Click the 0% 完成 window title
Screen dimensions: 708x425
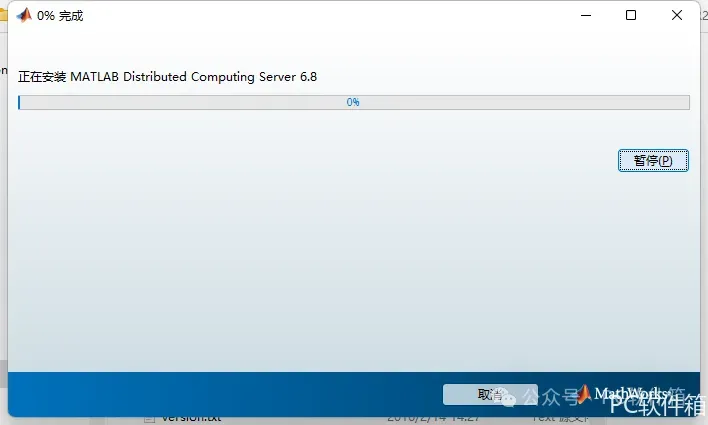coord(60,16)
